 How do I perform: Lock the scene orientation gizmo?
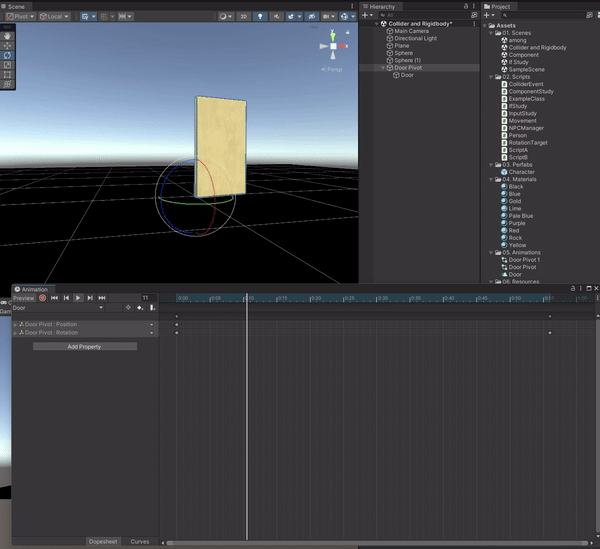pos(347,33)
